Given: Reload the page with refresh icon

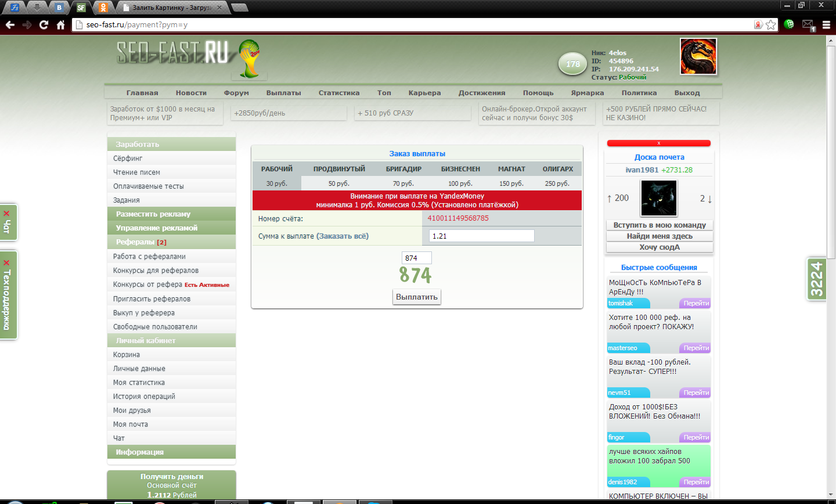Looking at the screenshot, I should pyautogui.click(x=44, y=25).
